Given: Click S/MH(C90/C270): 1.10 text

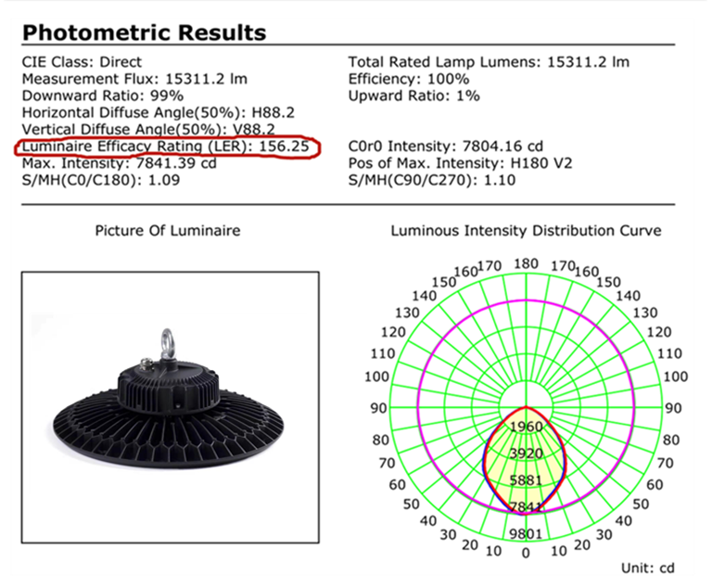Looking at the screenshot, I should pyautogui.click(x=432, y=181).
